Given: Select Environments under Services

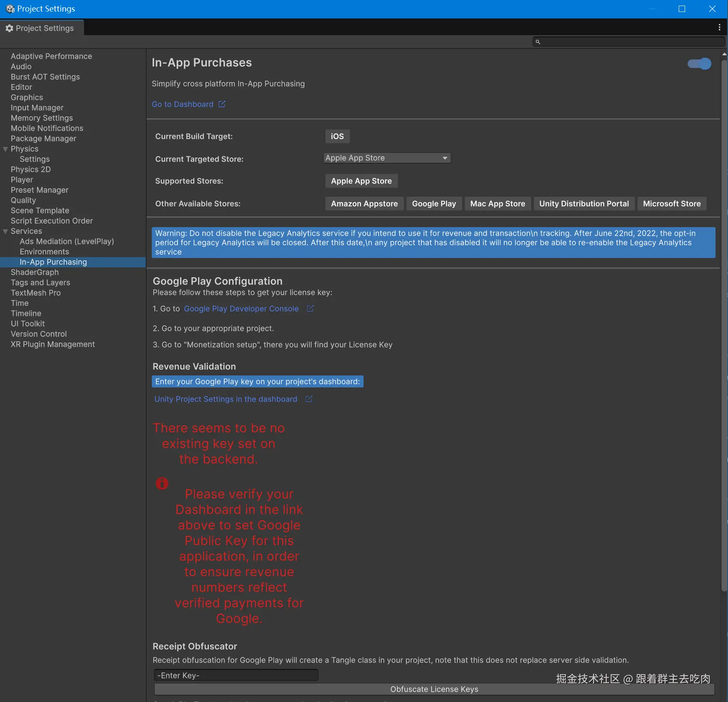Looking at the screenshot, I should point(45,252).
